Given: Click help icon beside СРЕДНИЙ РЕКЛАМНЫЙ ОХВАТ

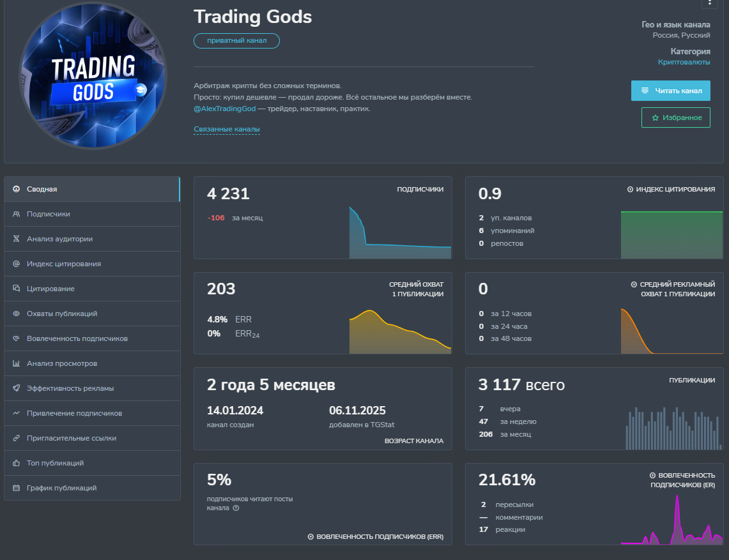Looking at the screenshot, I should tap(634, 284).
